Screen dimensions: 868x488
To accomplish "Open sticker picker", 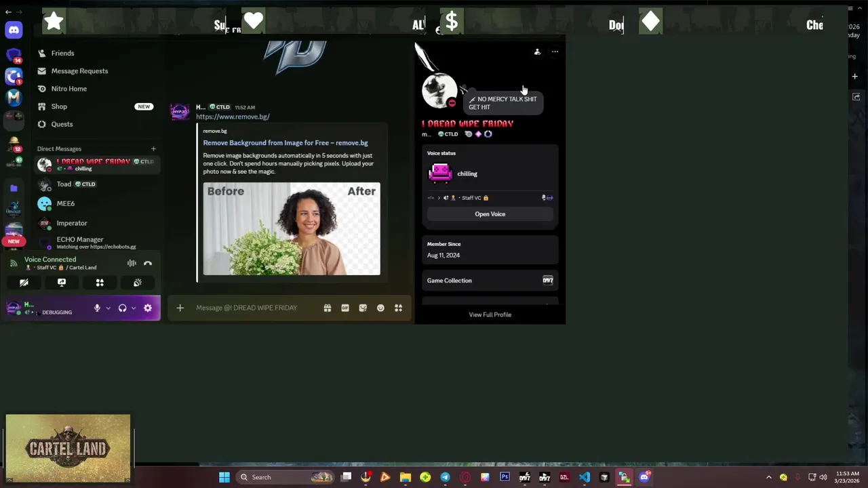I will click(363, 308).
